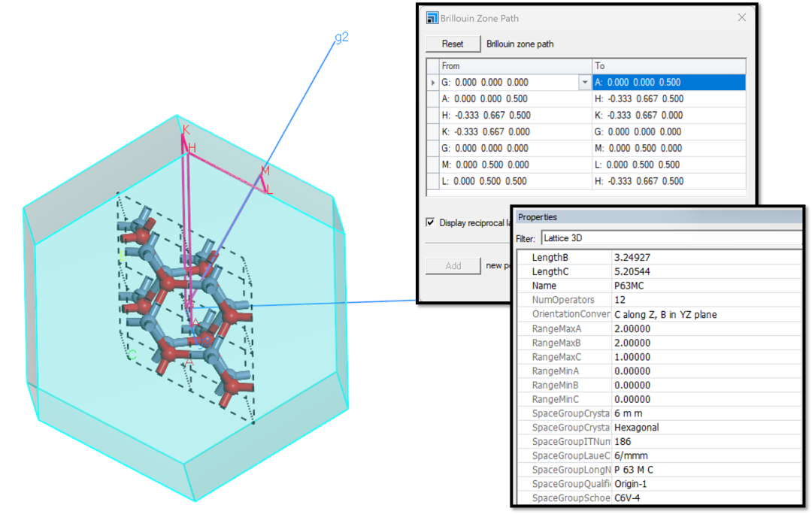Viewport: 812px width, 514px height.
Task: Click the RangeMinC property row
Action: [x=660, y=399]
